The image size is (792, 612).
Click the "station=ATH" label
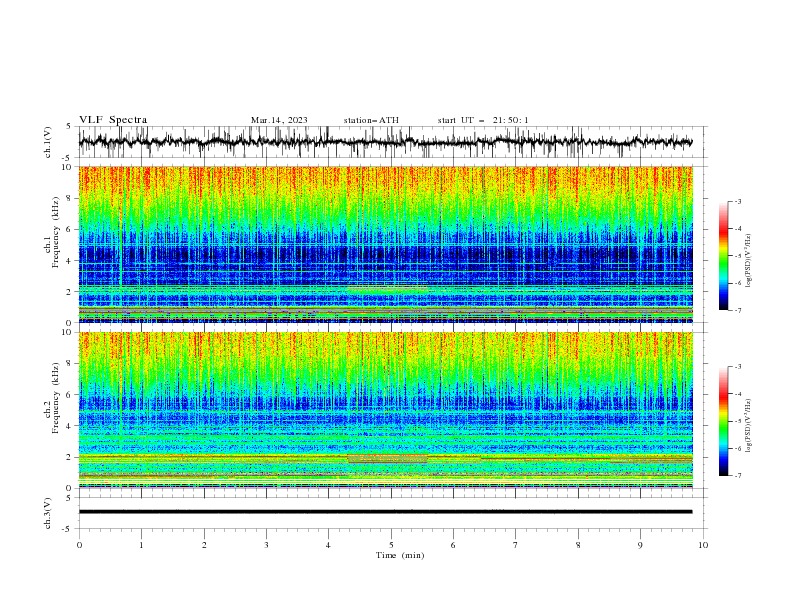pyautogui.click(x=371, y=120)
